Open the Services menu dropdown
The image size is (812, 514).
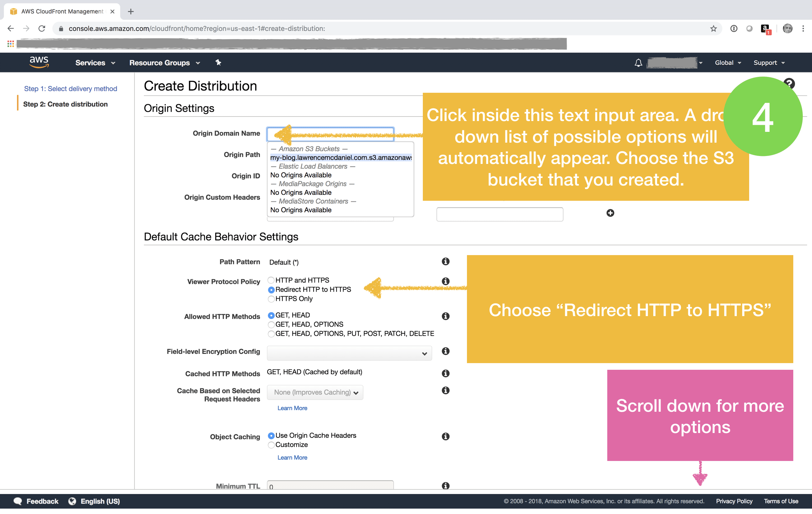95,63
